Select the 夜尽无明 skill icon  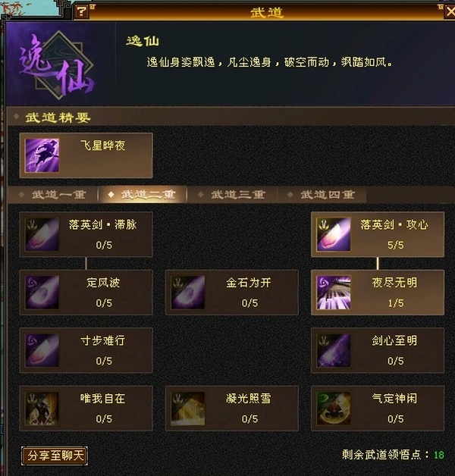click(x=334, y=293)
